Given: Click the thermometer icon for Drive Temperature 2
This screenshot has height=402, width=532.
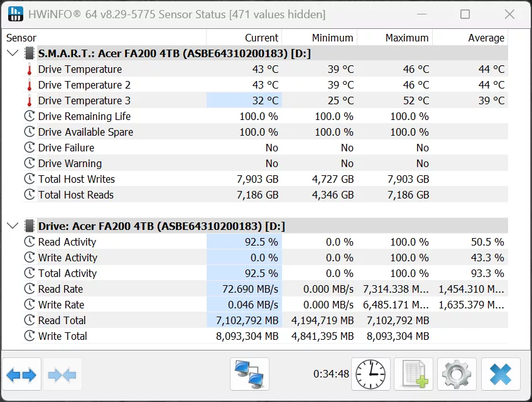Looking at the screenshot, I should pyautogui.click(x=30, y=85).
